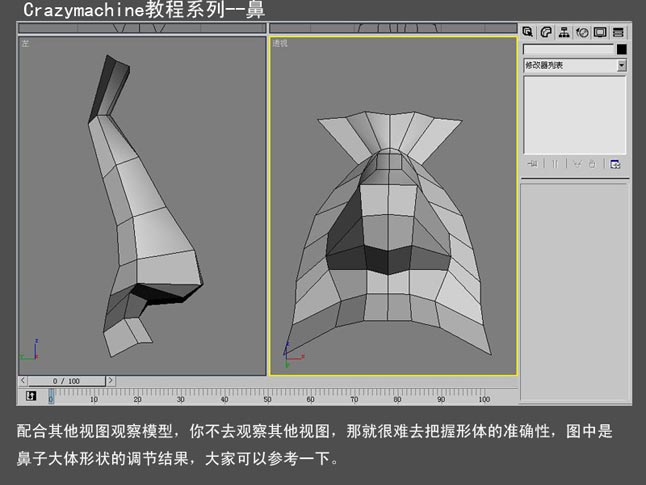Open the Modify command panel tab
Image resolution: width=646 pixels, height=485 pixels.
[x=546, y=32]
